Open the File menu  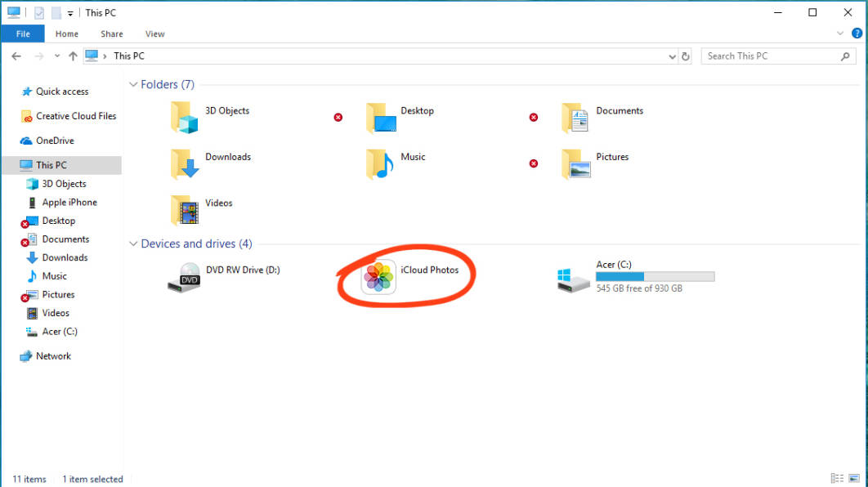[x=22, y=34]
